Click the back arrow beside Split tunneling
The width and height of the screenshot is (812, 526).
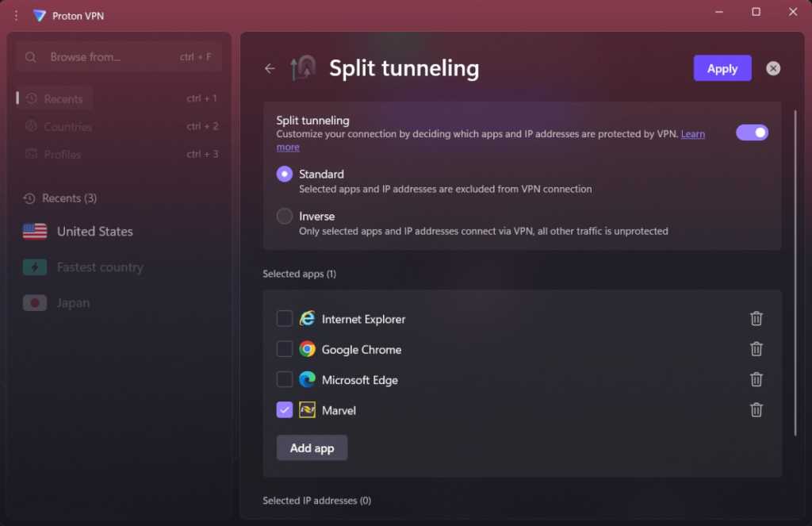pyautogui.click(x=269, y=68)
